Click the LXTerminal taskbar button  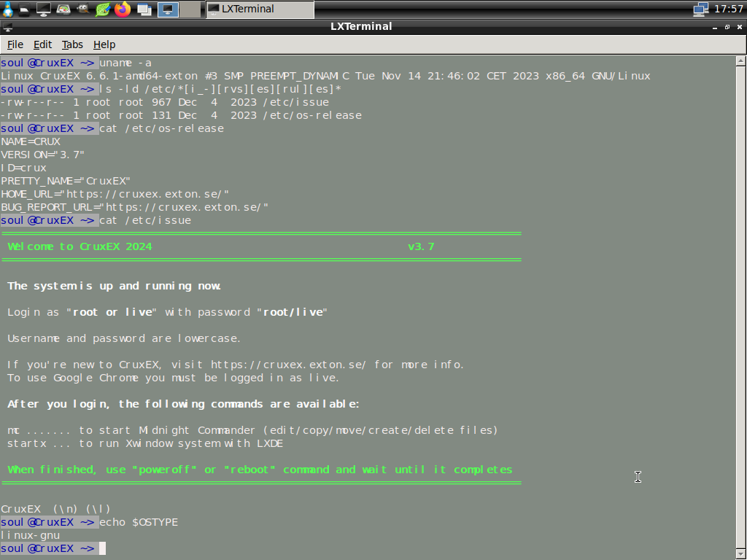coord(260,9)
